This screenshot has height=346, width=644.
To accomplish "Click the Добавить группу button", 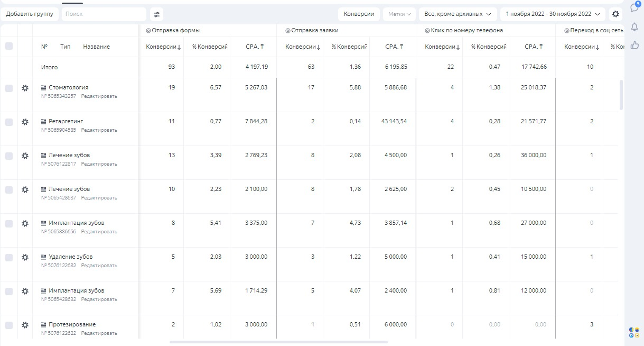I will 30,14.
